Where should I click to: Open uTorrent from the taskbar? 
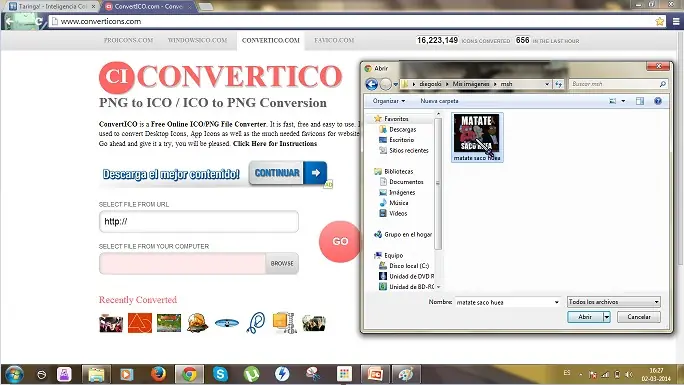[251, 374]
